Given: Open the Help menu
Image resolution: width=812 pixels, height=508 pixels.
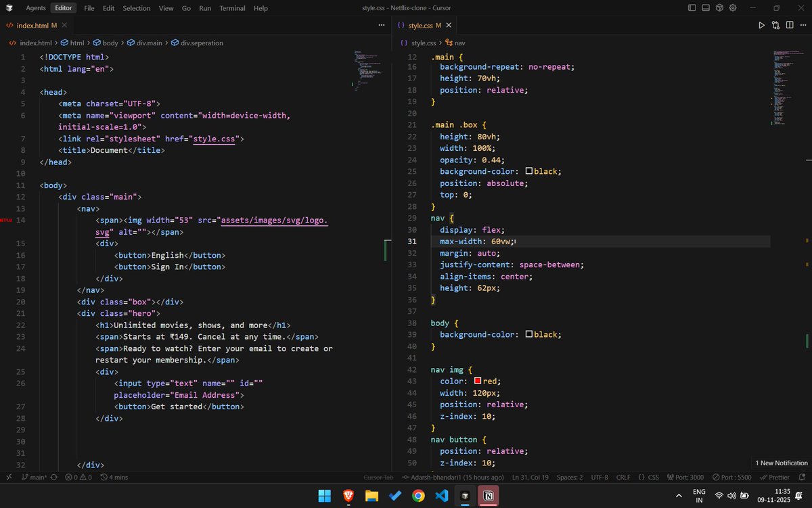Looking at the screenshot, I should (261, 8).
